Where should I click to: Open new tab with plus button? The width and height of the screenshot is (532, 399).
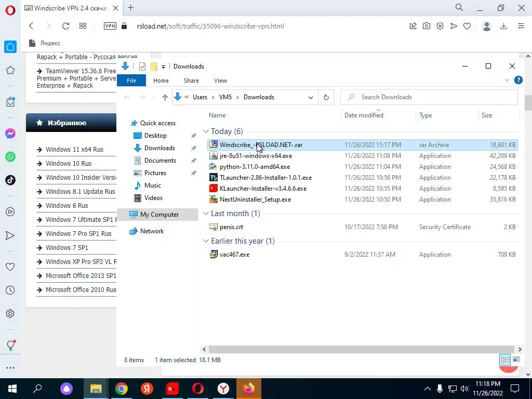click(x=130, y=8)
